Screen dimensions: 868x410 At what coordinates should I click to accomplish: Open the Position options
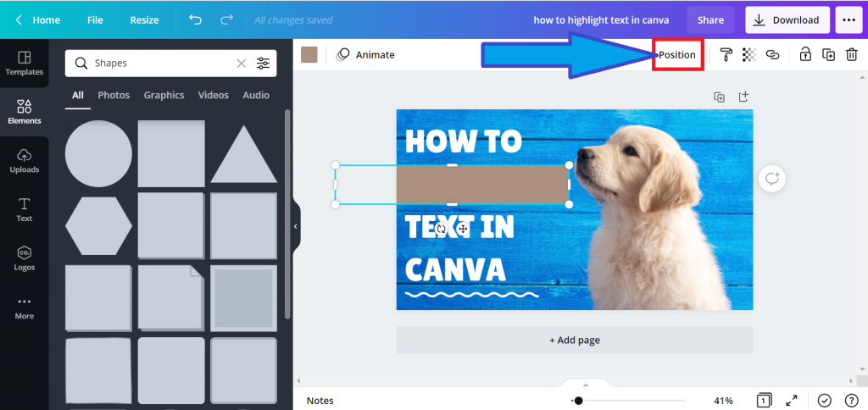point(677,54)
